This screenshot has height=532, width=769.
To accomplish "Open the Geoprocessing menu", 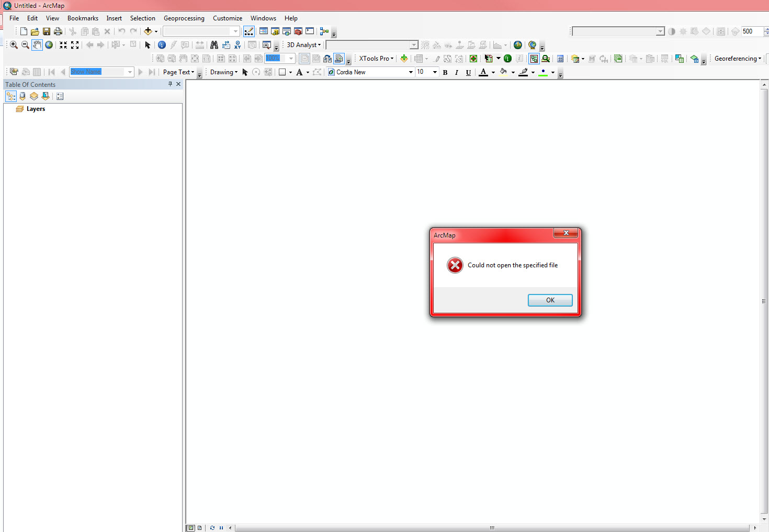I will pyautogui.click(x=184, y=18).
